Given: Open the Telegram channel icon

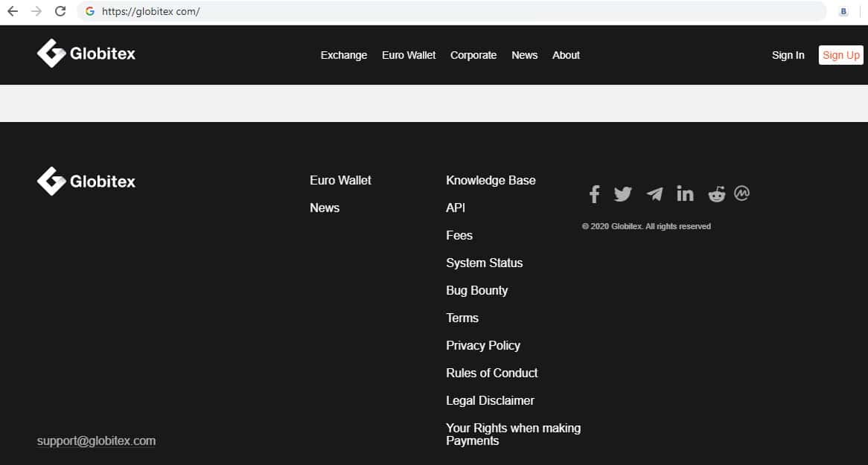Looking at the screenshot, I should pyautogui.click(x=654, y=194).
